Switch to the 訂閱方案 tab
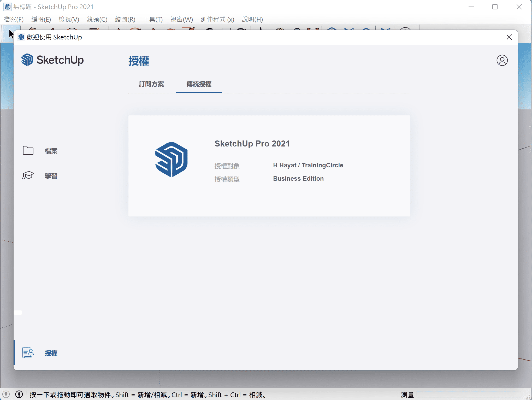The width and height of the screenshot is (532, 400). (151, 84)
